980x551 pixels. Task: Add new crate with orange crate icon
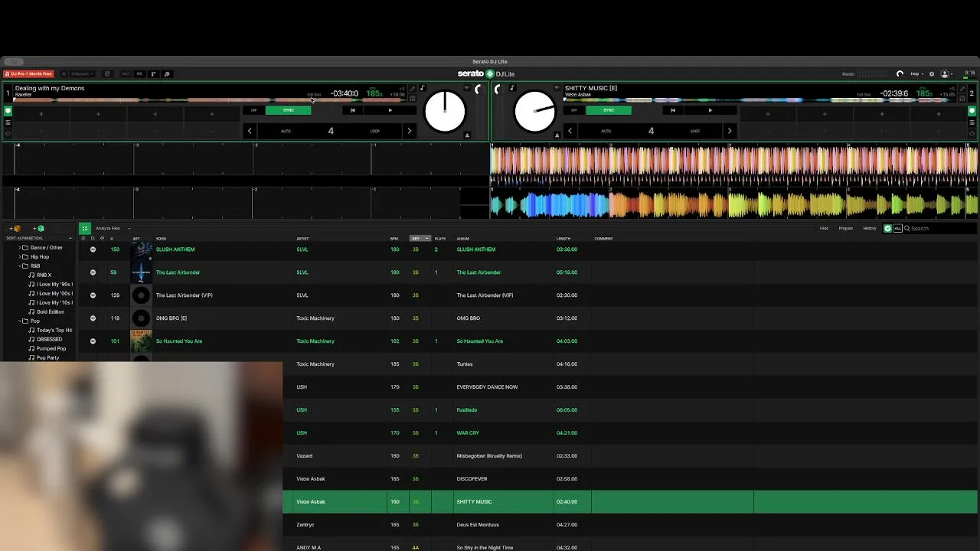tap(15, 228)
